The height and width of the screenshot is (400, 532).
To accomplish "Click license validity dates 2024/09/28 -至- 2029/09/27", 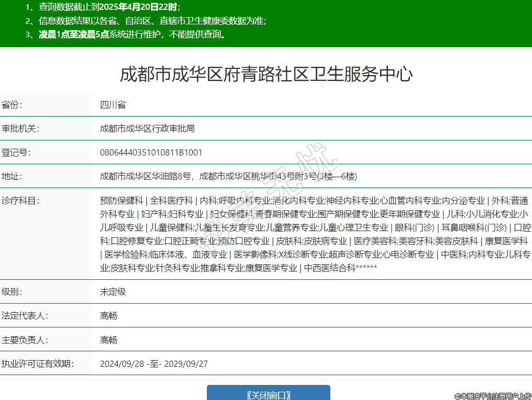I will click(154, 364).
